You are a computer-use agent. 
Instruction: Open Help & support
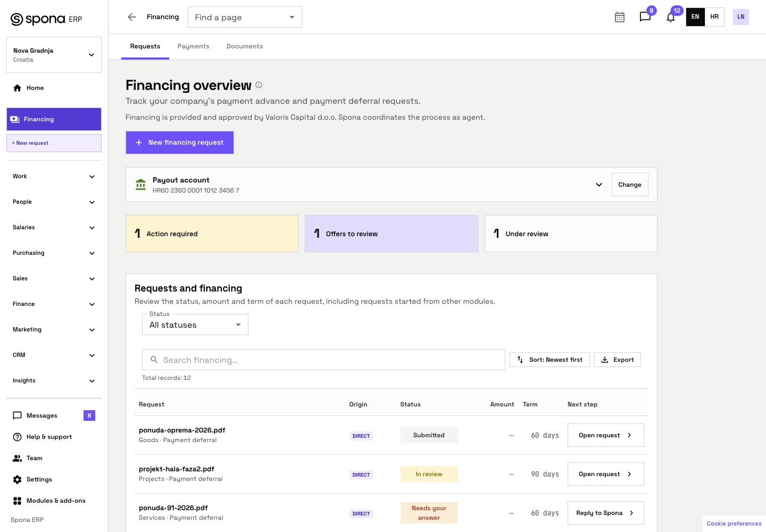click(54, 437)
